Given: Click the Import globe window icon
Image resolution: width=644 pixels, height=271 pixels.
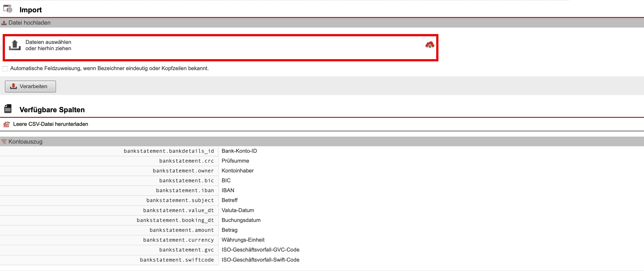Looking at the screenshot, I should 8,9.
